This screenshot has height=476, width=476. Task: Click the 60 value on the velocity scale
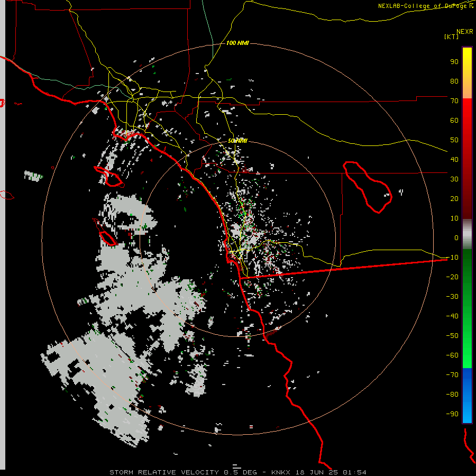pyautogui.click(x=454, y=120)
